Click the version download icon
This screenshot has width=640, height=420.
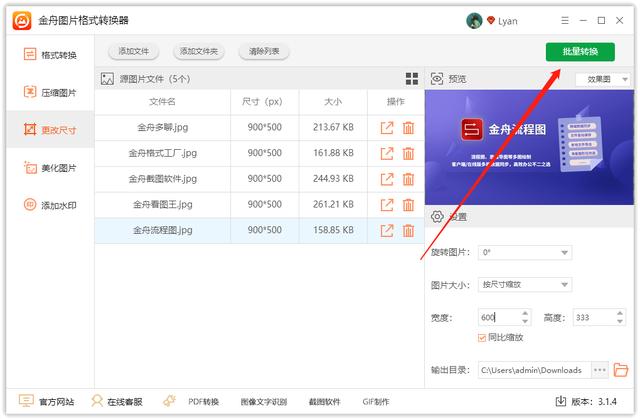click(561, 401)
